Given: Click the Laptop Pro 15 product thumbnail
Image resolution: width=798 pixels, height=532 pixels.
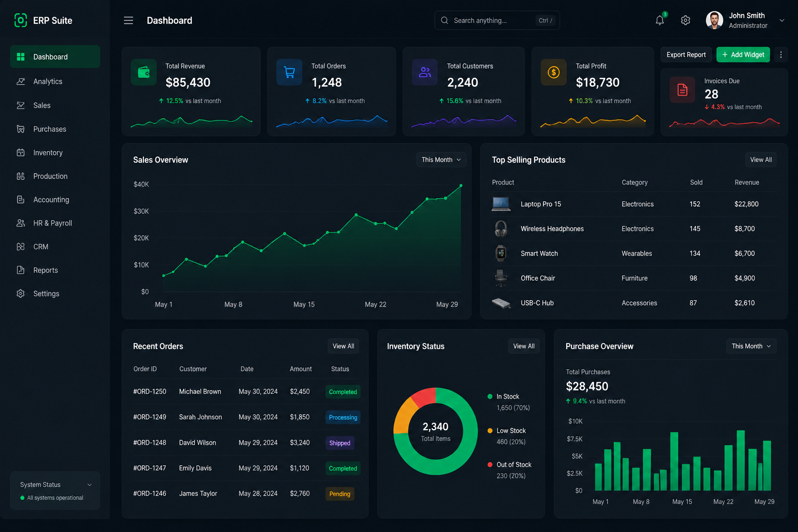Looking at the screenshot, I should [501, 204].
